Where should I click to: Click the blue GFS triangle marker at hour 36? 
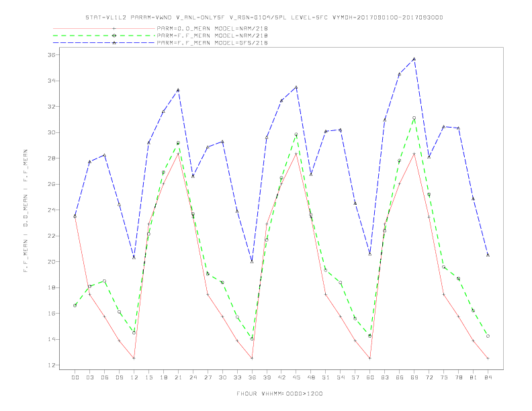tap(252, 262)
